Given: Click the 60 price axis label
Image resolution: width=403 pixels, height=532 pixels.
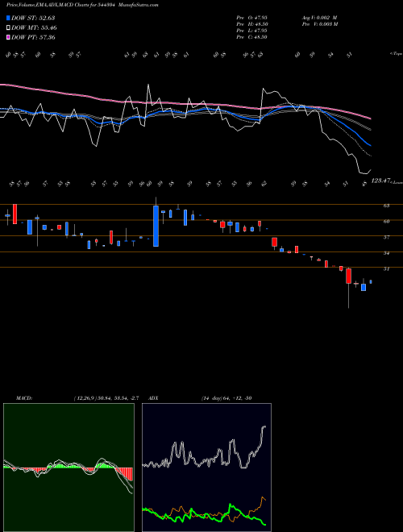Looking at the screenshot, I should pos(386,222).
